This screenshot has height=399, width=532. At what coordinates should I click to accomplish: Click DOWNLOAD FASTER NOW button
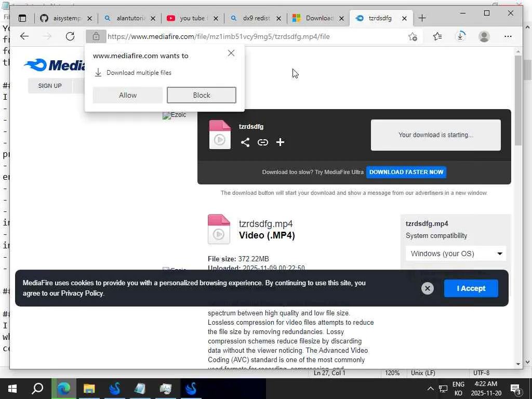[x=406, y=172]
